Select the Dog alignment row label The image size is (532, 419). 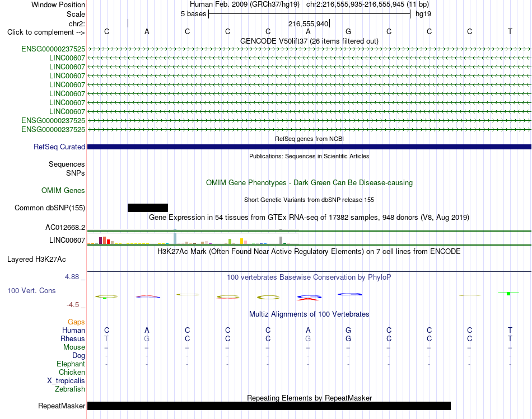tap(78, 355)
